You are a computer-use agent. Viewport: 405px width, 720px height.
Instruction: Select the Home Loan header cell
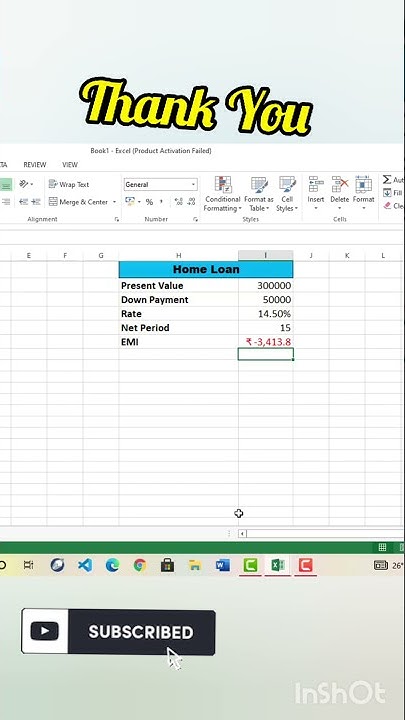click(x=206, y=269)
